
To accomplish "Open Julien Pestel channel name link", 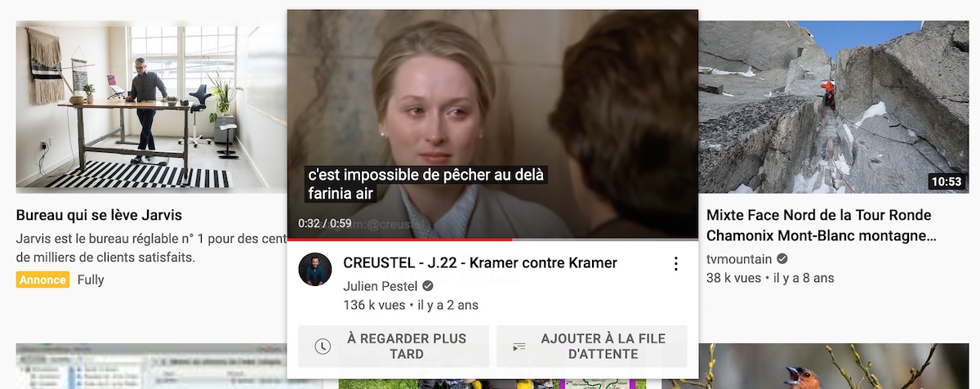I will [381, 286].
